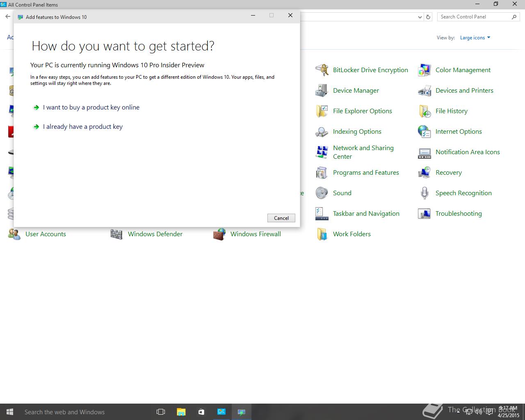Open BitLocker Drive Encryption icon

pyautogui.click(x=322, y=70)
